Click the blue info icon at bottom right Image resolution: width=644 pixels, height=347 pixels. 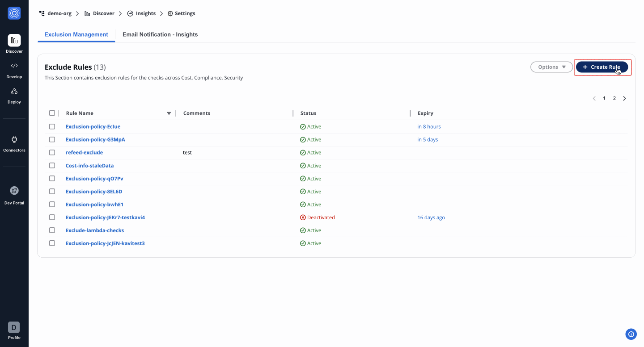(631, 334)
